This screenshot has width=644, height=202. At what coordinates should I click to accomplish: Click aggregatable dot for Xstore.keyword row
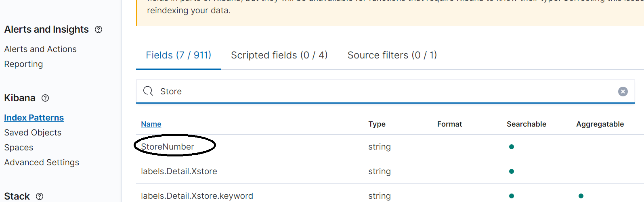pos(581,196)
